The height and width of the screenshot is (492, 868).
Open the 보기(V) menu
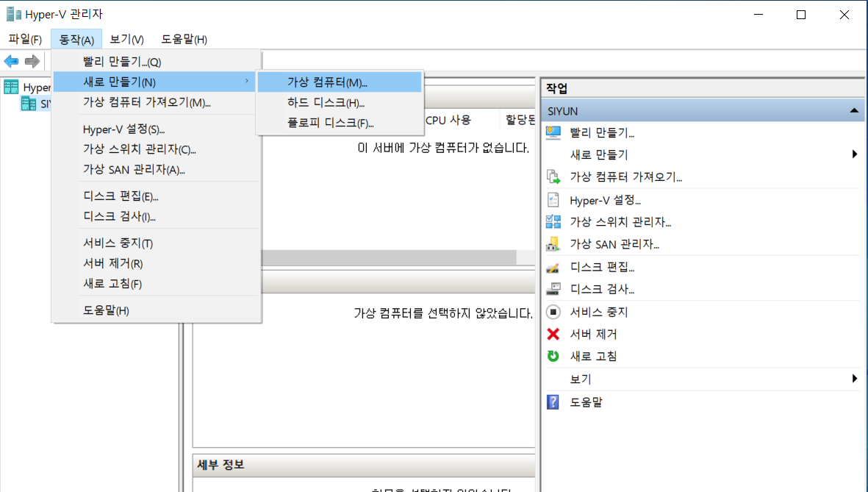(x=126, y=39)
